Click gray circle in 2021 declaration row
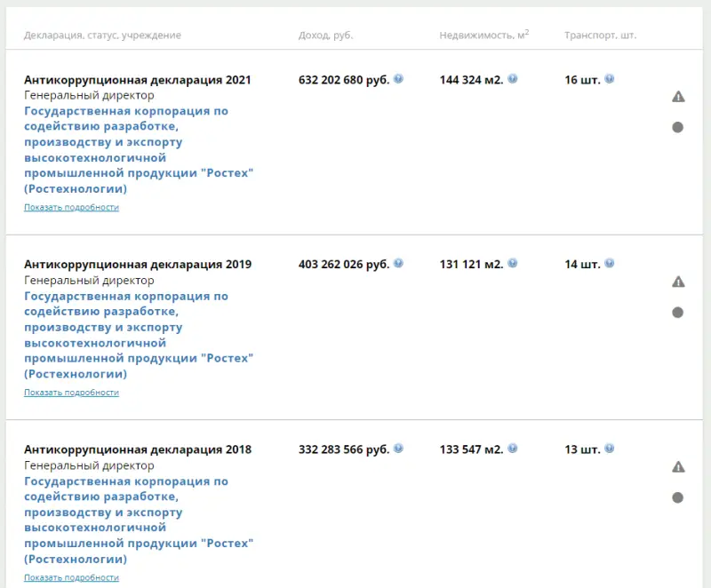 (678, 127)
